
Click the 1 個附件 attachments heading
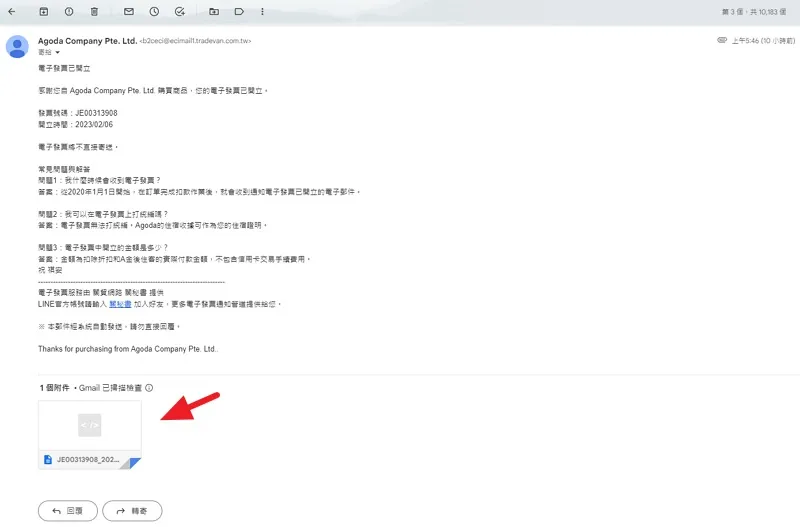click(x=54, y=388)
